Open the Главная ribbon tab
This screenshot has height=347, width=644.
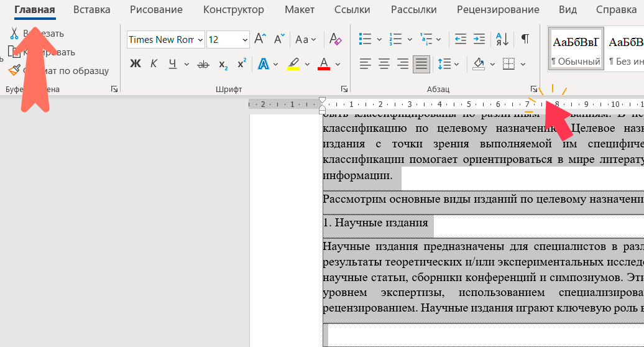click(35, 10)
